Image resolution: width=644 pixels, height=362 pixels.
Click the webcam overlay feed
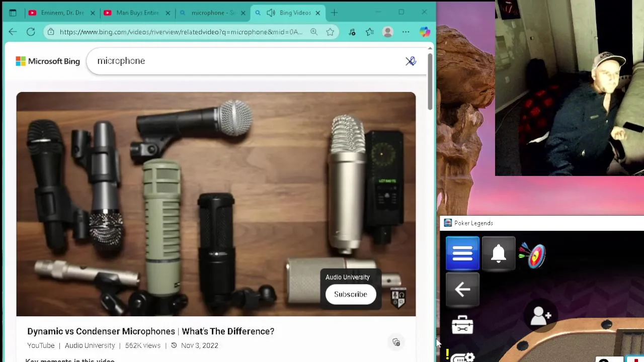click(570, 88)
